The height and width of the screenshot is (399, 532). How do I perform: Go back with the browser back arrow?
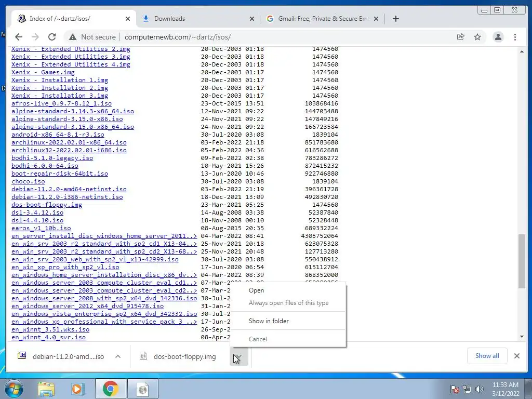click(x=19, y=37)
